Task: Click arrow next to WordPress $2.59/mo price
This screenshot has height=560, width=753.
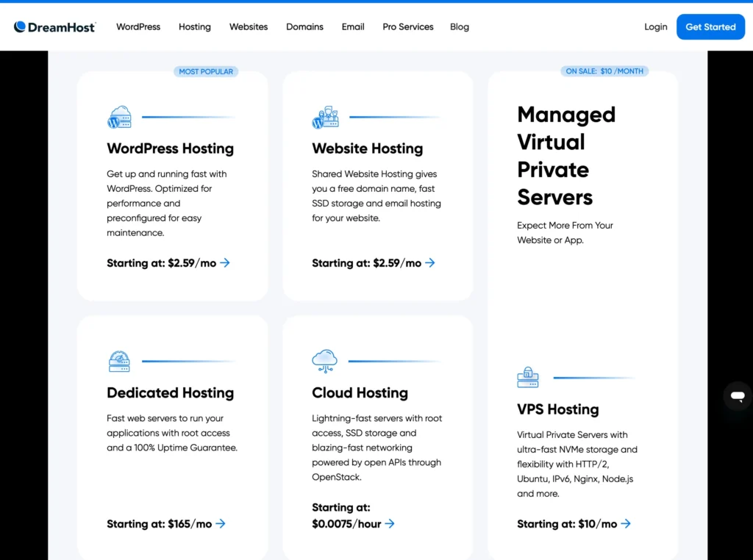Action: click(x=225, y=262)
